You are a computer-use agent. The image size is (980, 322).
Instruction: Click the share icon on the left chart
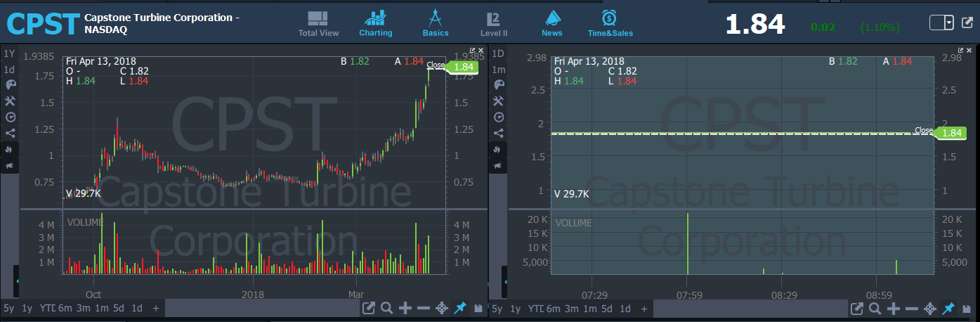tap(10, 133)
